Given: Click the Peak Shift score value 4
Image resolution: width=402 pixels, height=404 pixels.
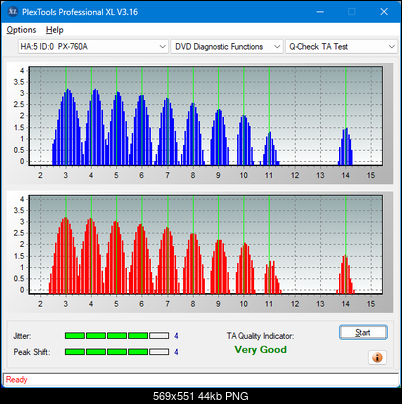Looking at the screenshot, I should coord(176,352).
